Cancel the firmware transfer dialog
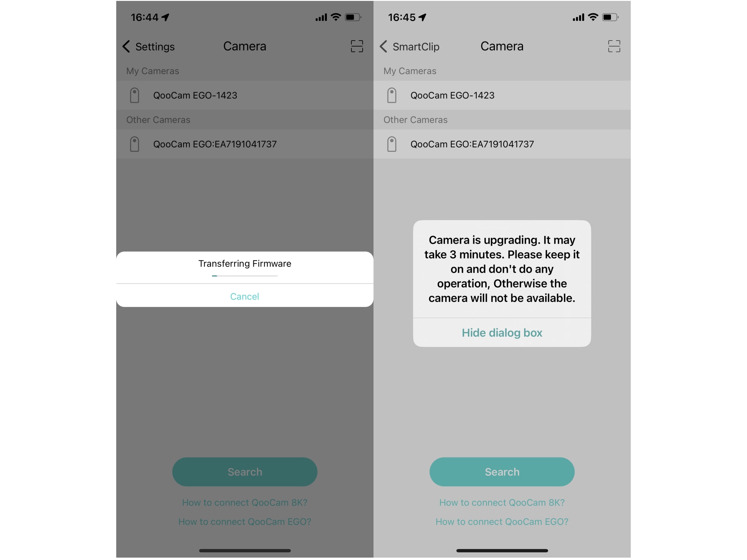This screenshot has width=747, height=560. coord(244,295)
